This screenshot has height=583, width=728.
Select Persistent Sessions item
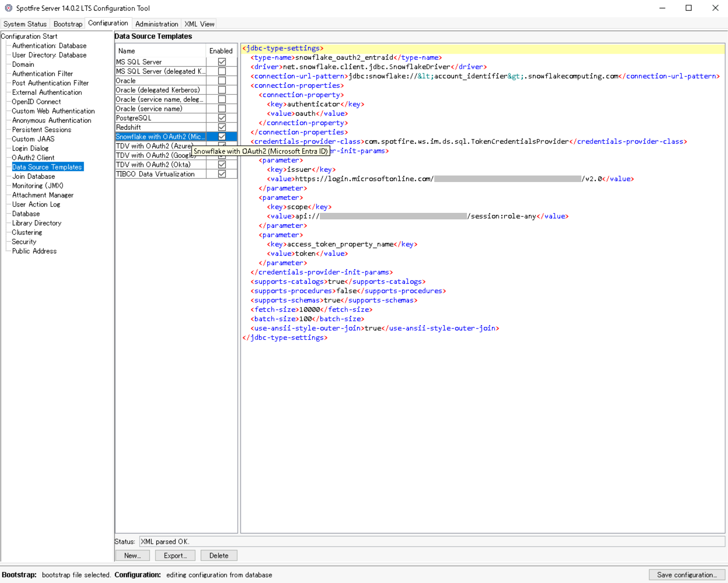[42, 130]
